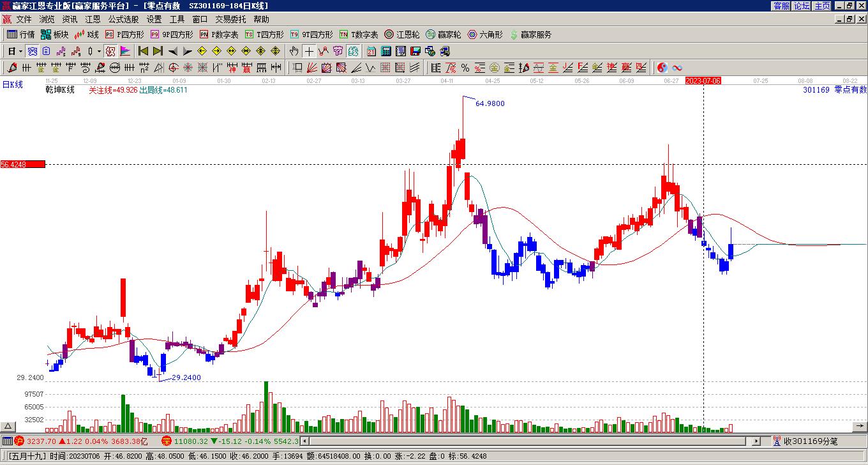This screenshot has width=868, height=465.
Task: Click the 客服 customer service button
Action: coord(781,6)
